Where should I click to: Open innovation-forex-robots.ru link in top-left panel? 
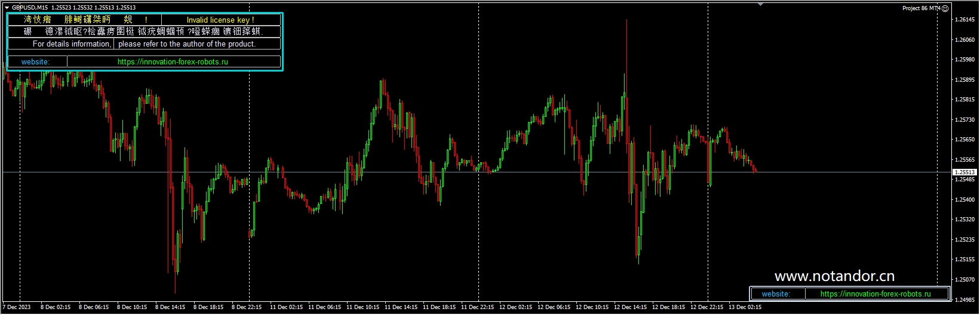coord(173,62)
